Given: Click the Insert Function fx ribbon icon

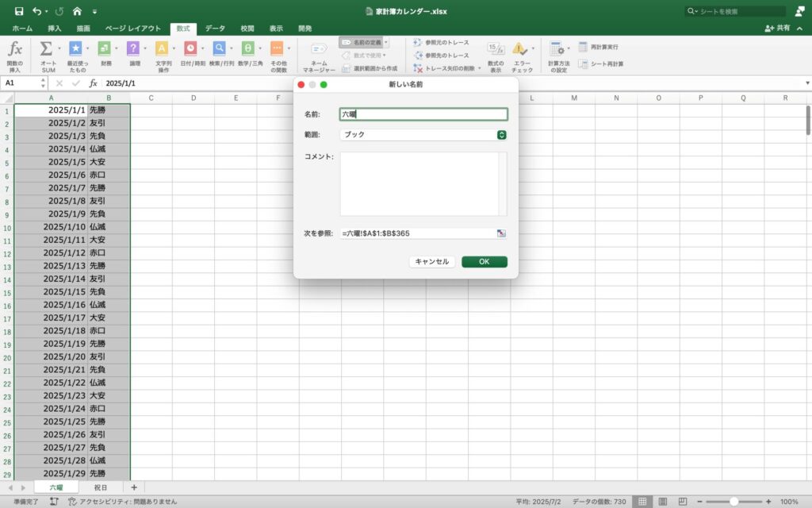Looking at the screenshot, I should (14, 49).
